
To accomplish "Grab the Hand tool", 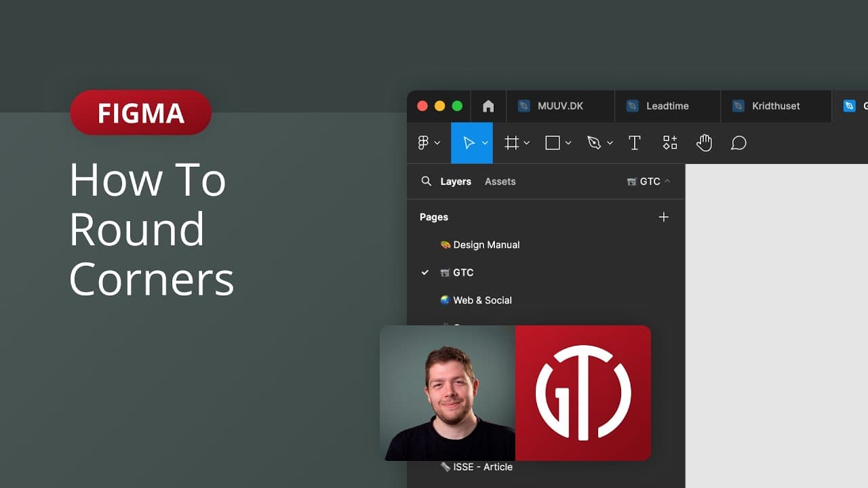I will pos(704,143).
